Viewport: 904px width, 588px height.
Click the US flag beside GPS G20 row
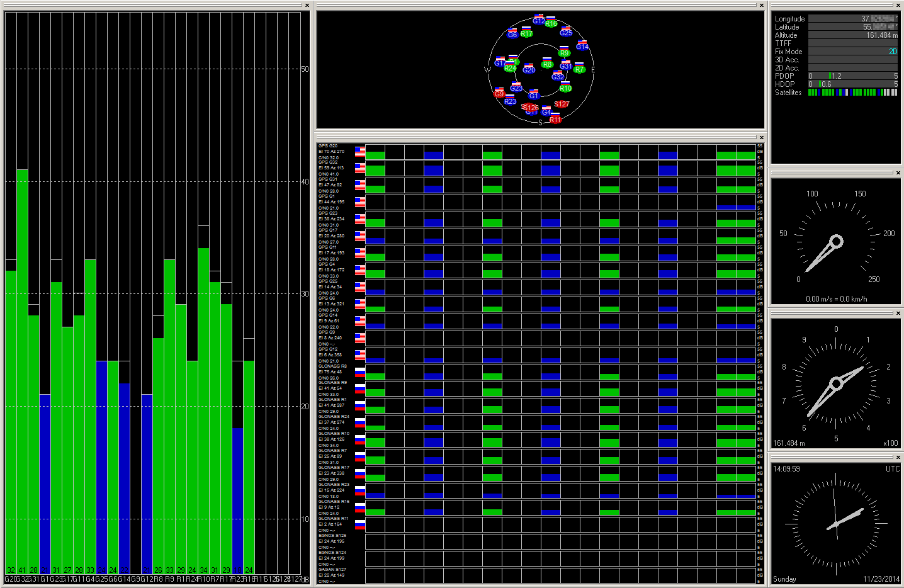360,152
